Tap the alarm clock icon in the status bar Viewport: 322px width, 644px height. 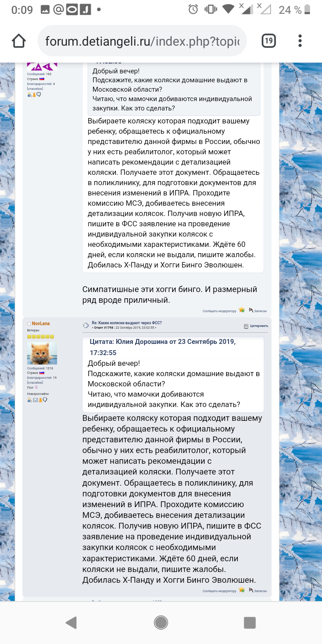click(x=193, y=9)
